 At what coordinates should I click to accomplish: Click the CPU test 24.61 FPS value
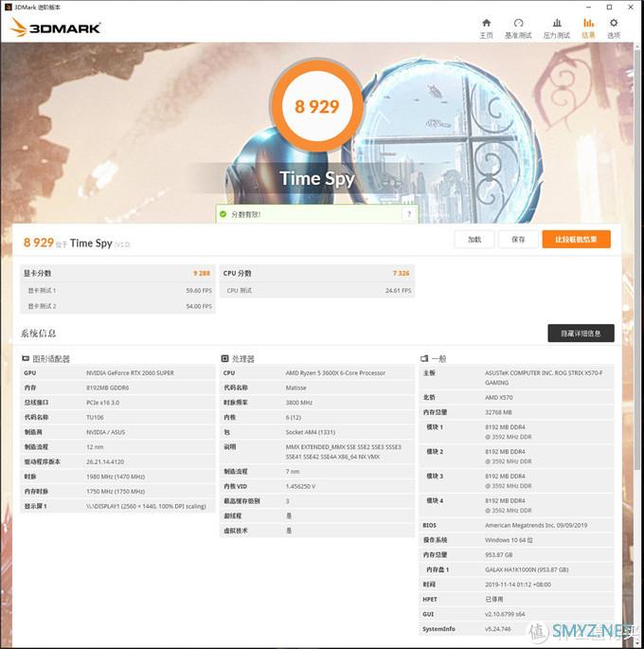click(399, 291)
